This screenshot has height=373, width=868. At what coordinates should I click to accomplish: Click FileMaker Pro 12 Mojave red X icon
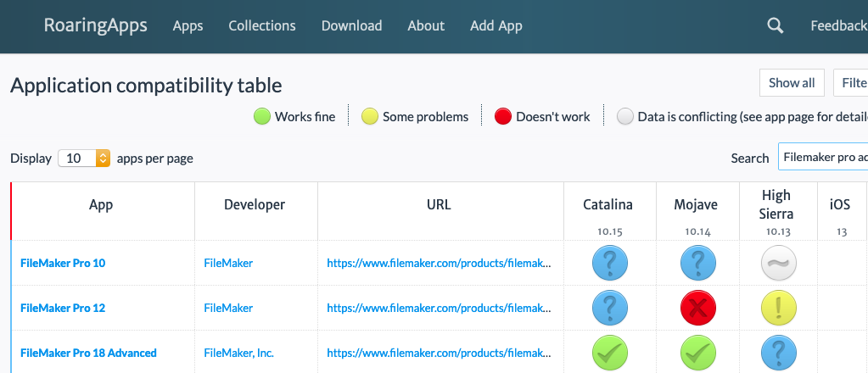[x=697, y=308]
